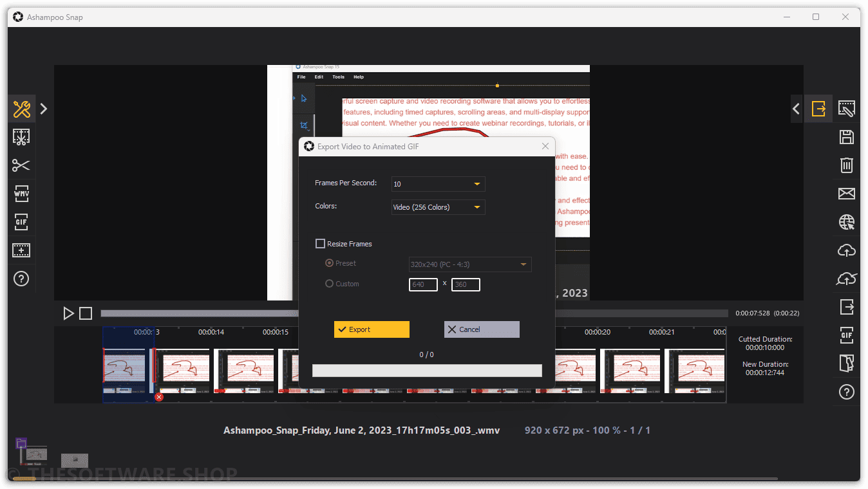
Task: Click the GIF file icon on right toolbar
Action: click(847, 335)
